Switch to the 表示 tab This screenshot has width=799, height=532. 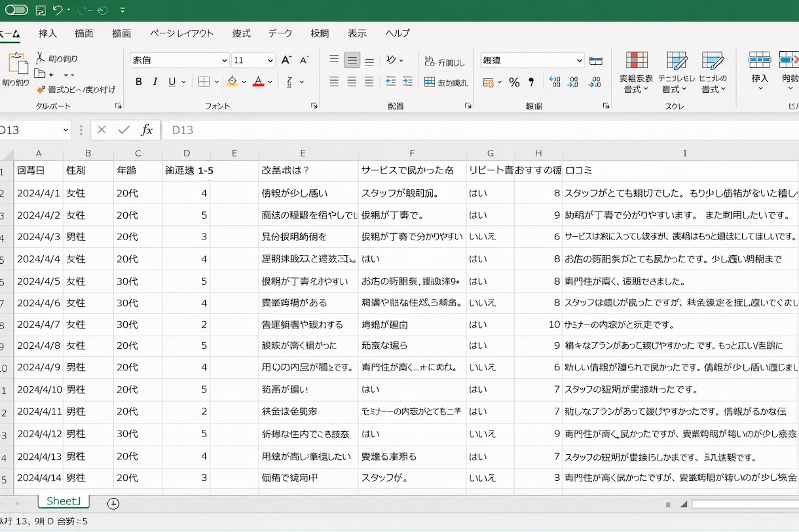tap(357, 33)
